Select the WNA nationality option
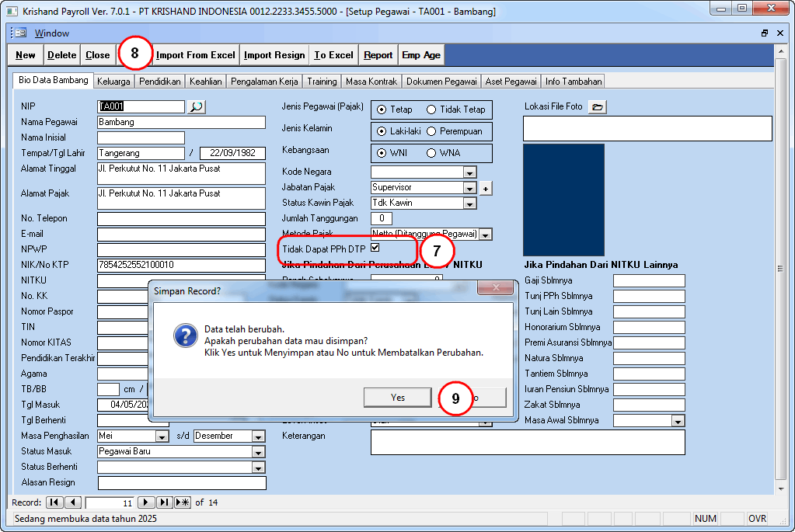The height and width of the screenshot is (532, 795). [431, 153]
